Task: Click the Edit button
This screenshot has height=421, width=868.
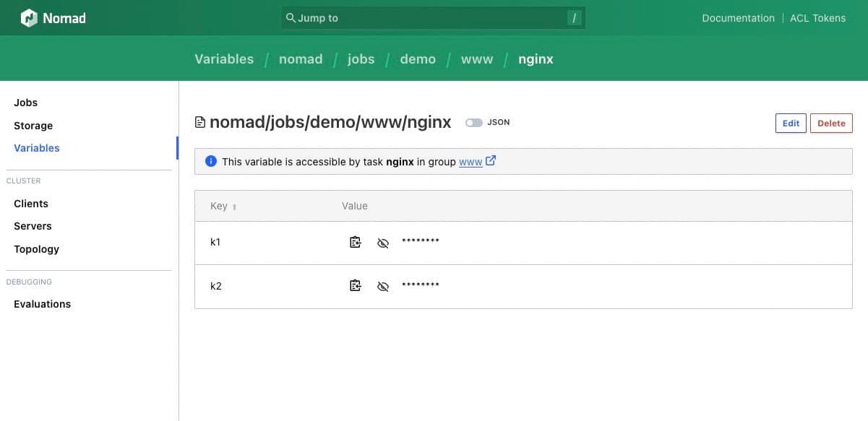Action: [791, 123]
